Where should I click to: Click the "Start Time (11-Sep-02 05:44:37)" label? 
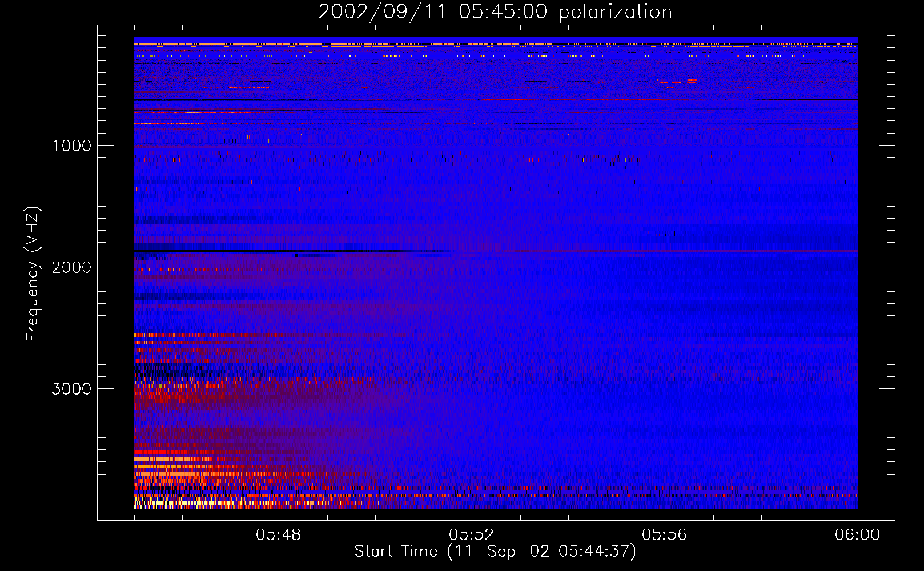(x=495, y=552)
